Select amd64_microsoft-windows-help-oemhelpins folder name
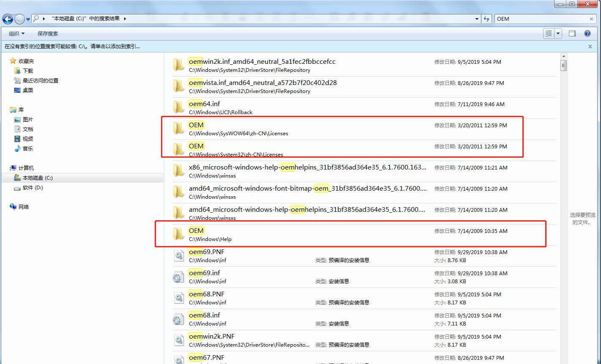Viewport: 601px width, 364px height. pos(307,209)
